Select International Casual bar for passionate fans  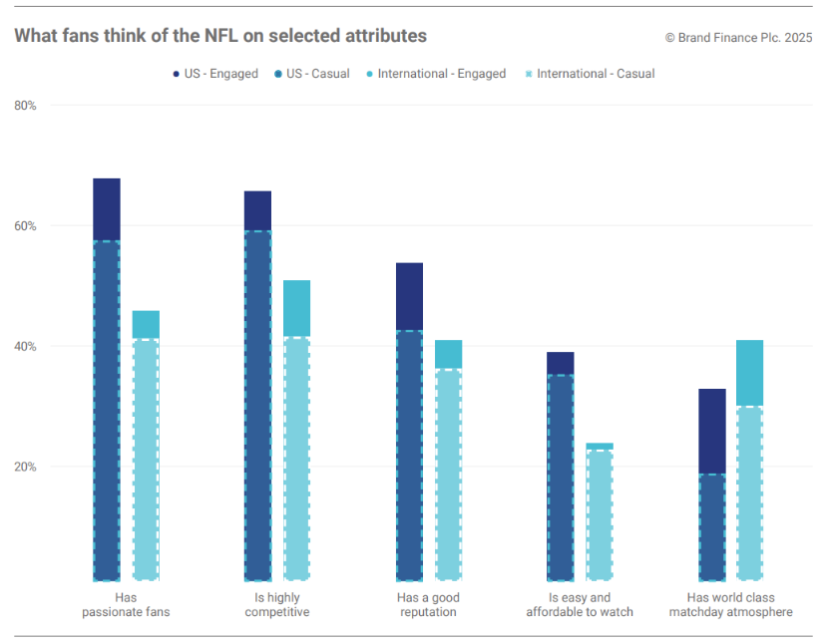[x=146, y=459]
